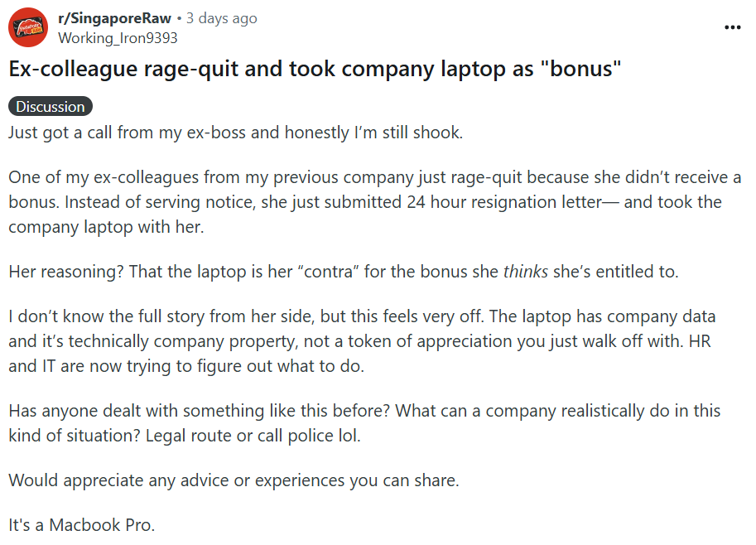Click the first paragraph about ex-boss call
Viewport: 756px width, 545px height.
(235, 133)
